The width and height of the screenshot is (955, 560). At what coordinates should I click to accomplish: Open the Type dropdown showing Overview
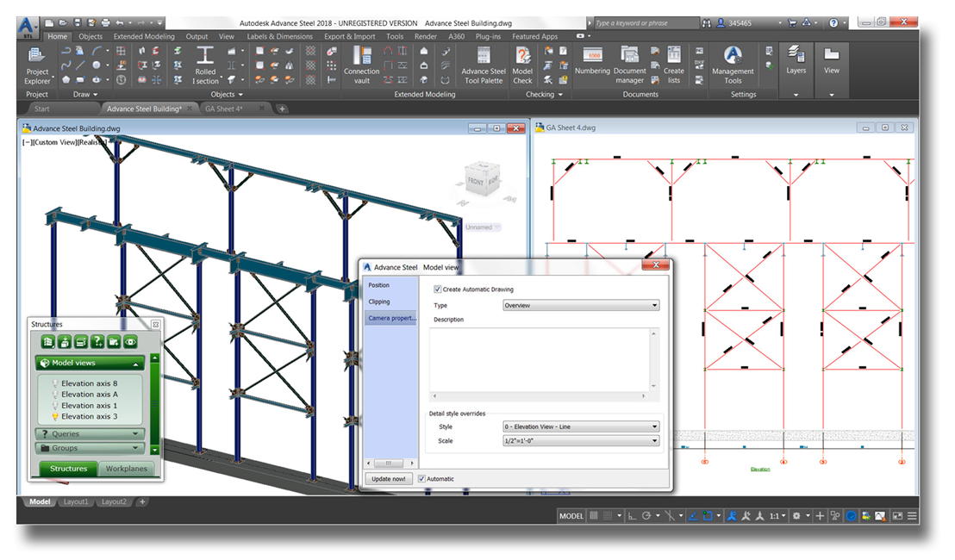[x=581, y=306]
